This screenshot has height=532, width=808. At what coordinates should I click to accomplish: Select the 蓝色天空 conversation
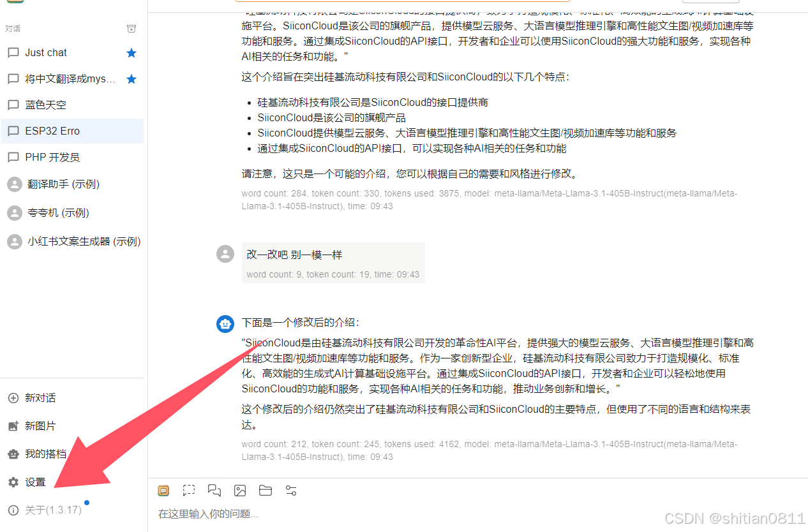pos(72,105)
